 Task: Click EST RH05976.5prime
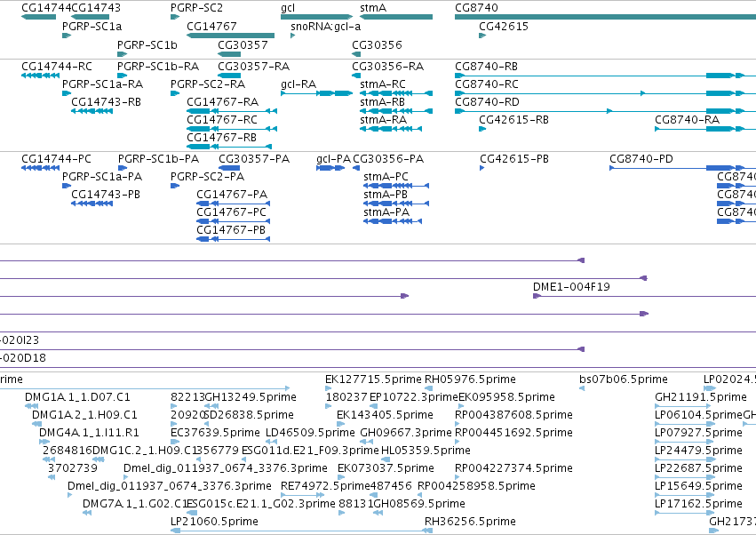[428, 388]
